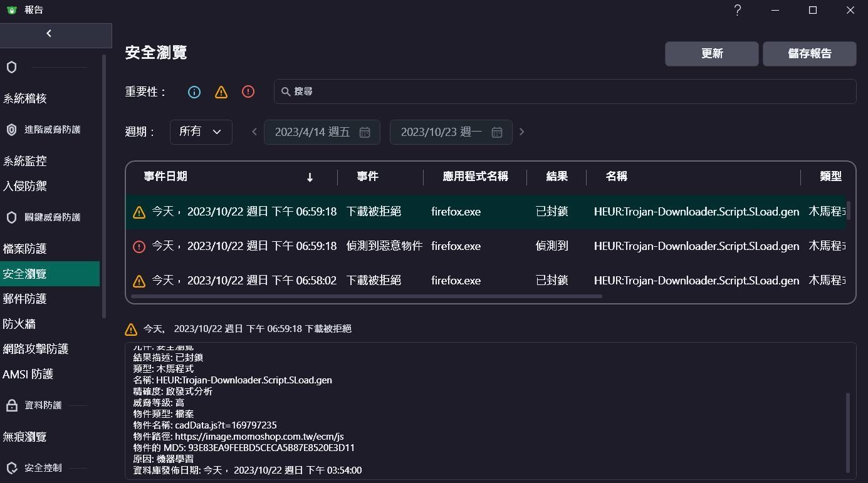Open the 系統稽核 report

click(x=50, y=98)
